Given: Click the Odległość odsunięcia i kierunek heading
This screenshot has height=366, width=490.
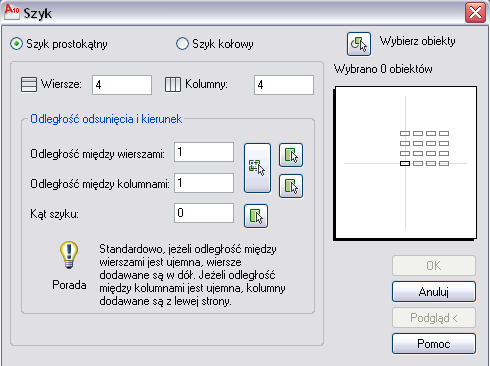Looking at the screenshot, I should pyautogui.click(x=106, y=119).
